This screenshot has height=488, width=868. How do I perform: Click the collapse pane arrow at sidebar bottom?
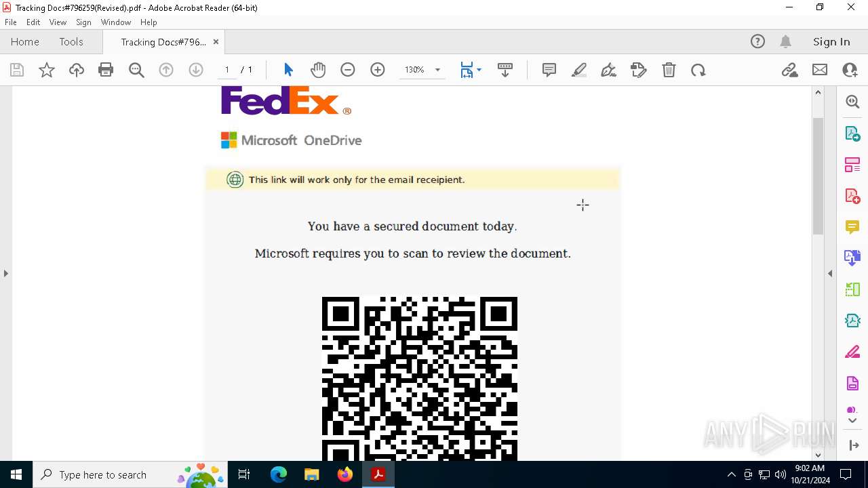tap(852, 445)
